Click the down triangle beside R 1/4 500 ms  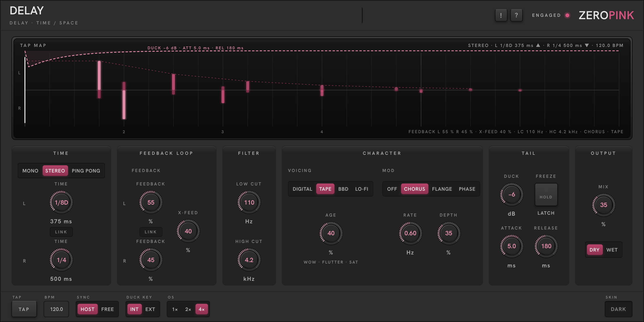[587, 45]
